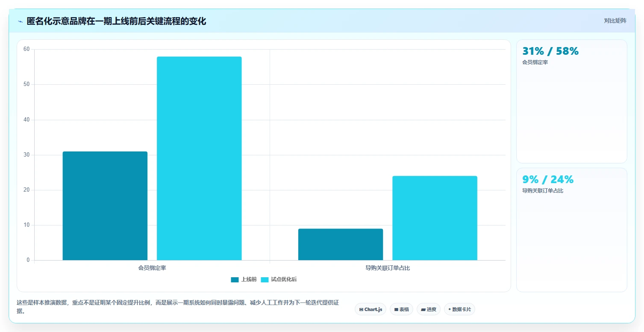Screen dimensions: 644x332
Task: Click the y-axis value 60
Action: pyautogui.click(x=26, y=49)
